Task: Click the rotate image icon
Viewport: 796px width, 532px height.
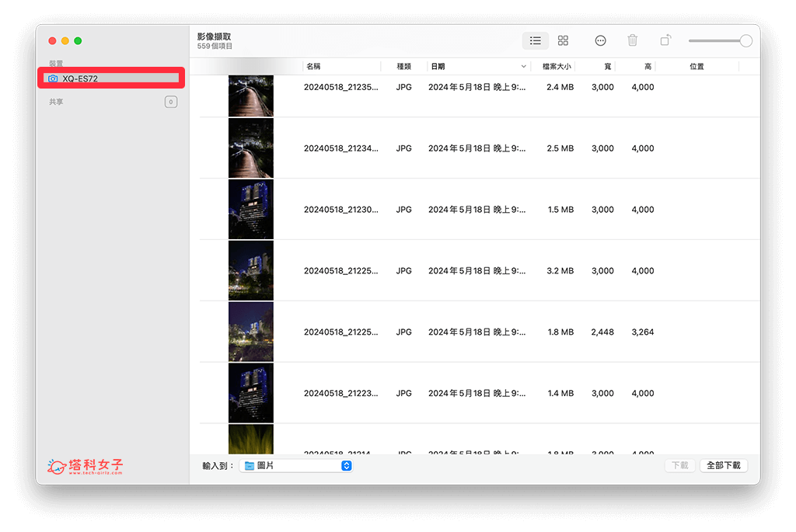Action: tap(665, 40)
